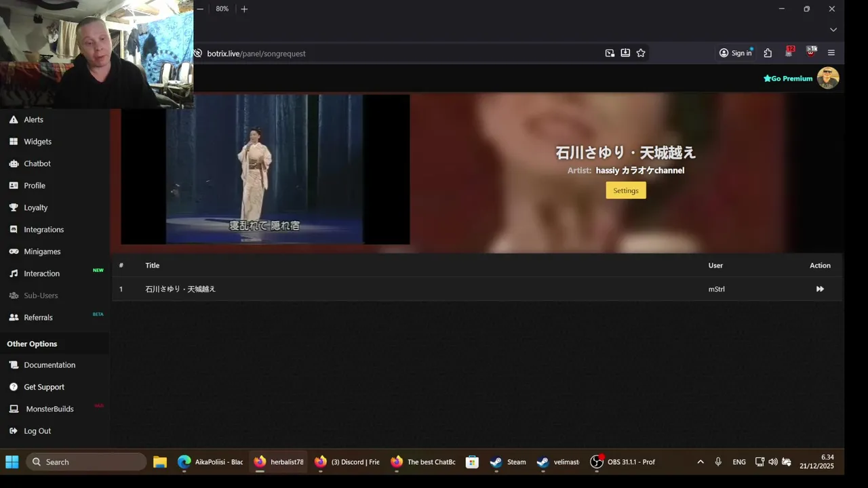Click Get Support in the sidebar
This screenshot has height=488, width=868.
coord(44,387)
